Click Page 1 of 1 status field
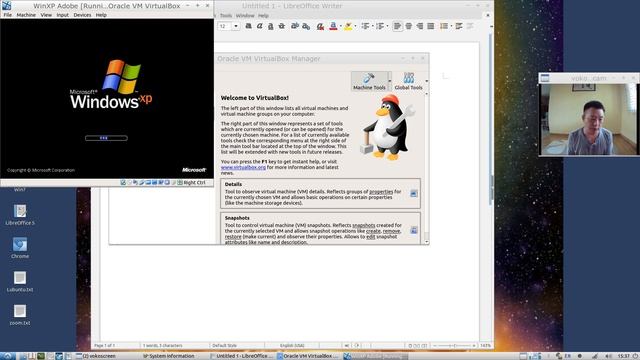The image size is (640, 360). (x=104, y=345)
